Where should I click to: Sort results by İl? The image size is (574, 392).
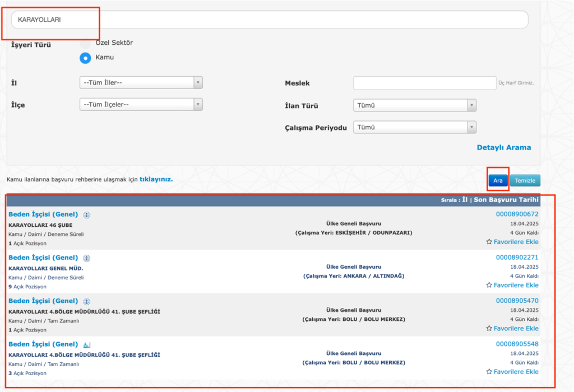[x=465, y=200]
